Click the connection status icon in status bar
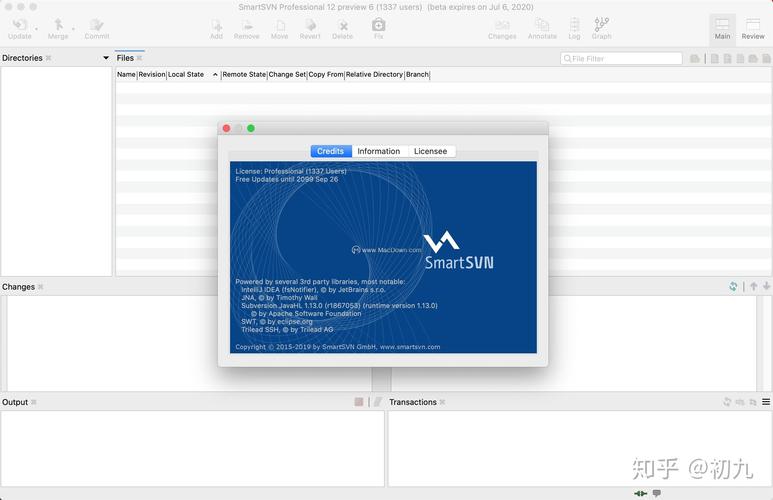The height and width of the screenshot is (500, 773). point(640,493)
